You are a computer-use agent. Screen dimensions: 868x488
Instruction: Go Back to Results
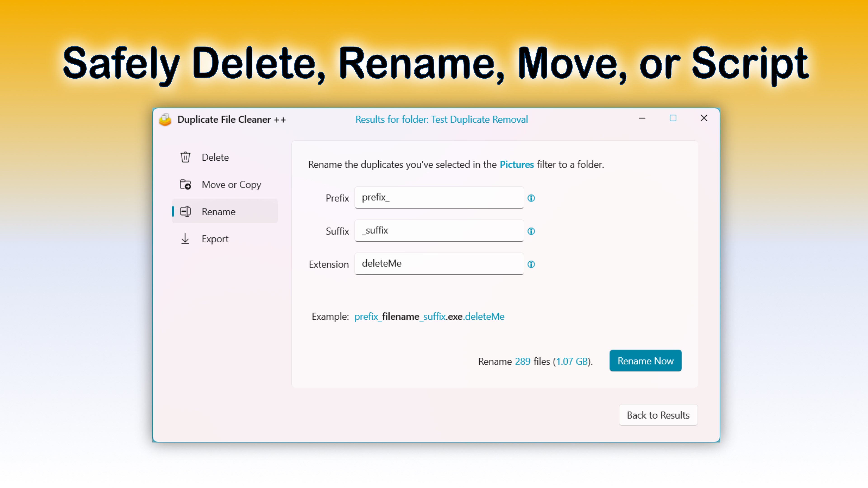point(658,415)
